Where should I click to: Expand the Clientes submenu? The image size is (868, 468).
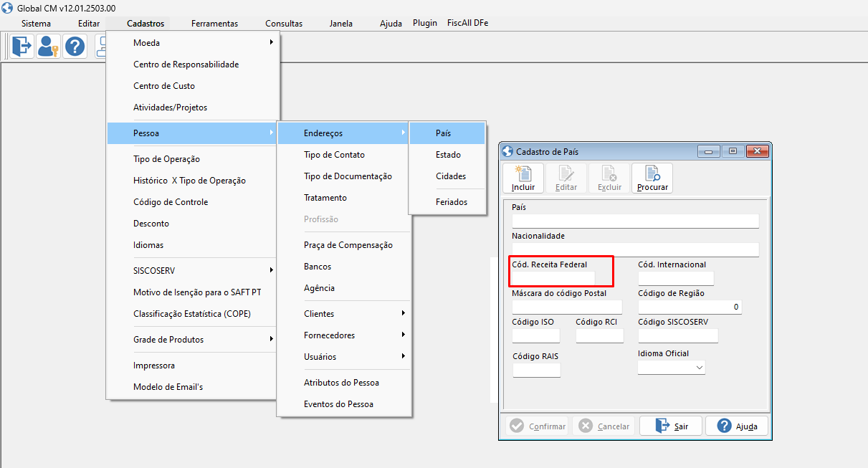pyautogui.click(x=344, y=314)
